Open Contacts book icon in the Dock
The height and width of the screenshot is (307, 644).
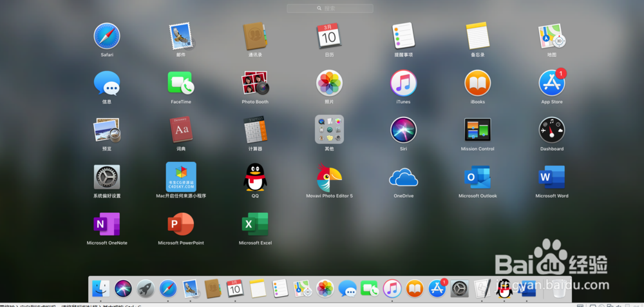213,289
